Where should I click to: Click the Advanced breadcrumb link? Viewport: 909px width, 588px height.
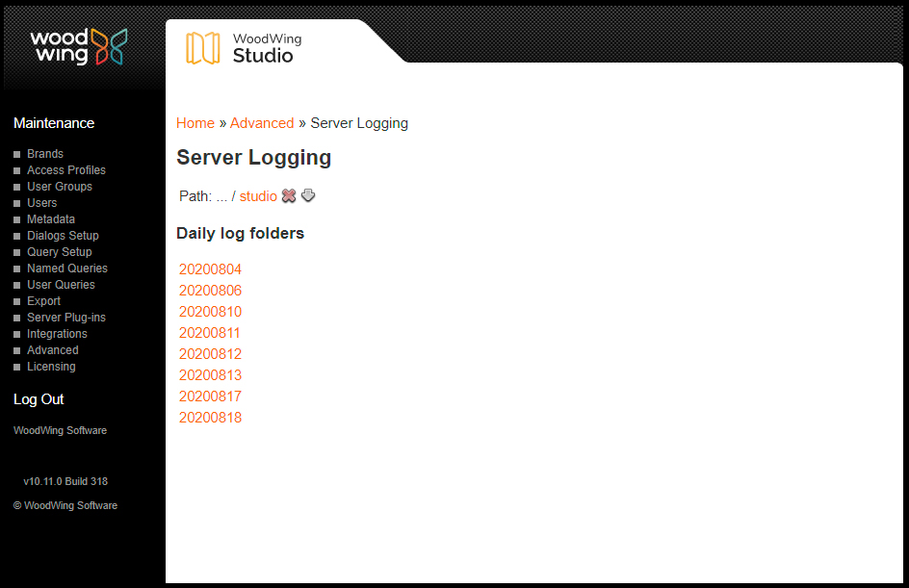click(x=262, y=123)
